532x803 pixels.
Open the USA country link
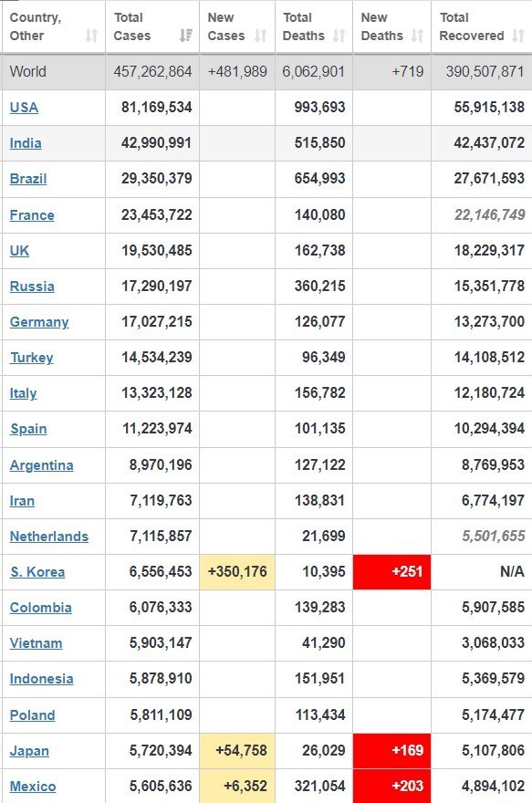coord(24,108)
